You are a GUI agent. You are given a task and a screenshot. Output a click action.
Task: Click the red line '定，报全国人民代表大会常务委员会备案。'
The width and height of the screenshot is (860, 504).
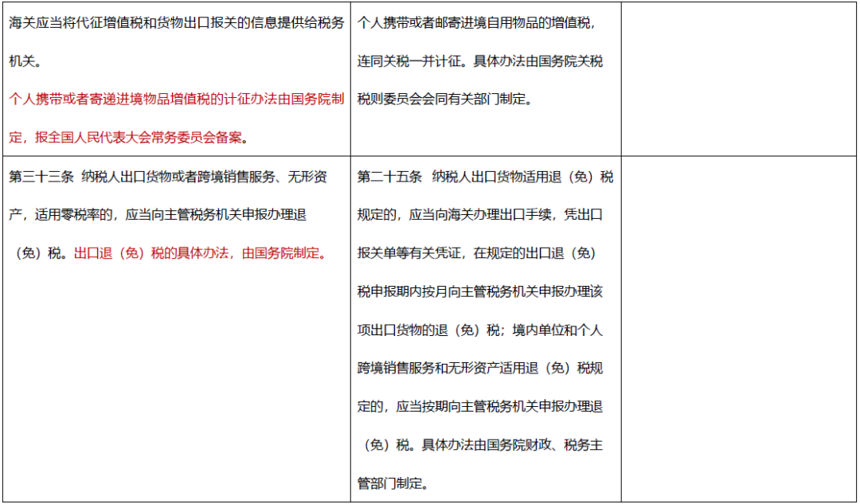(x=128, y=139)
